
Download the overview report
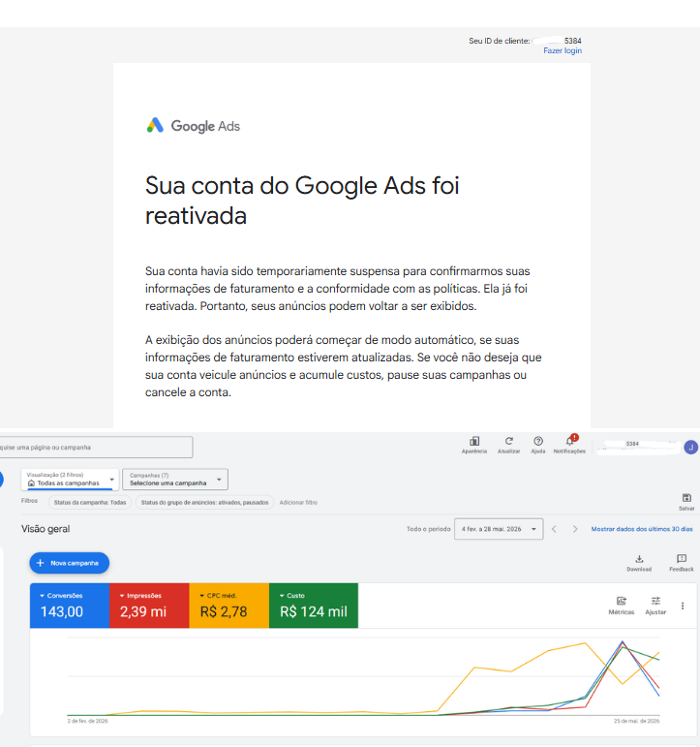639,563
